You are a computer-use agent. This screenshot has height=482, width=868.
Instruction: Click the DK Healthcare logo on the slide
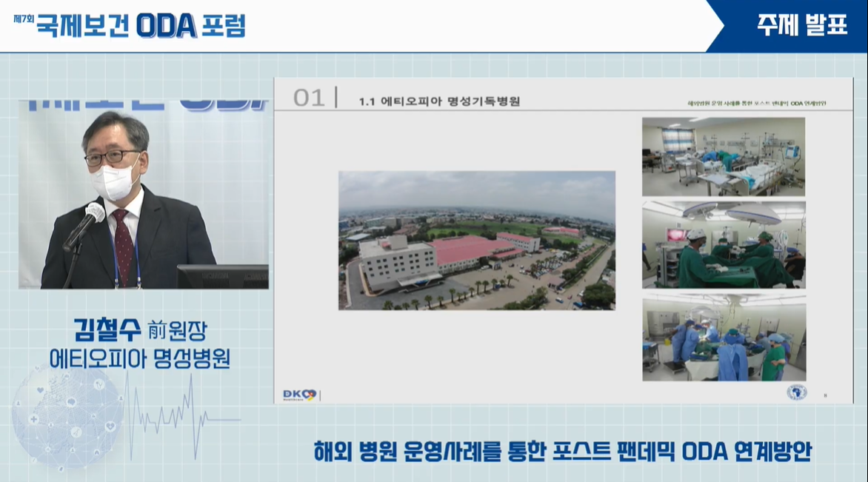299,395
